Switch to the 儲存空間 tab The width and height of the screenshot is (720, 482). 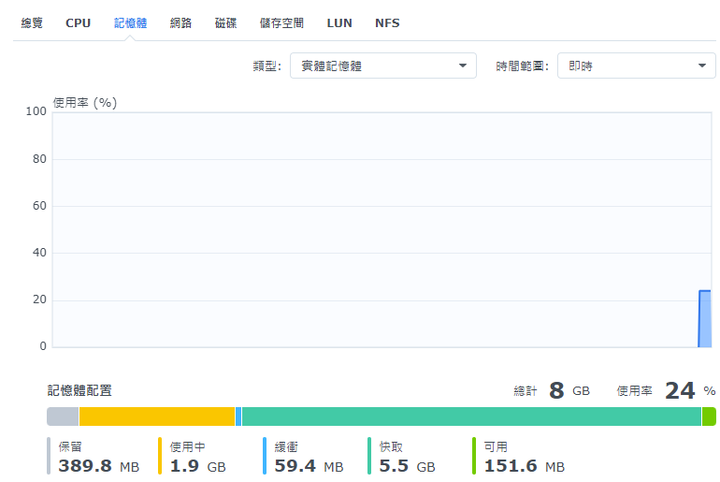[x=281, y=23]
